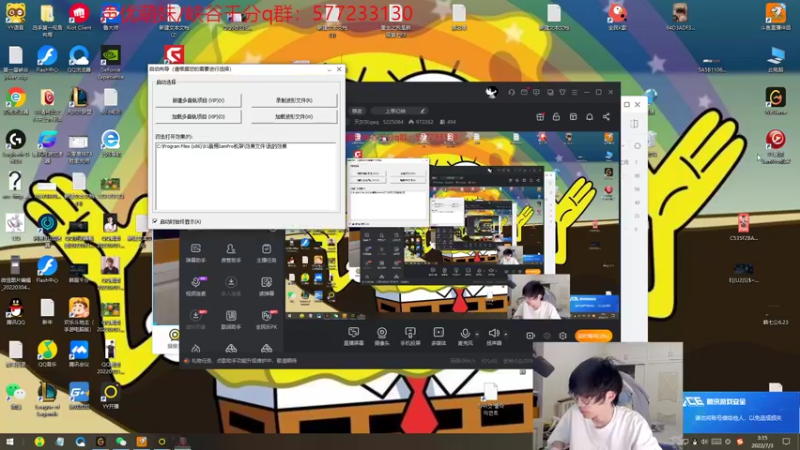Open Windows Start menu
This screenshot has height=450, width=800.
9,442
